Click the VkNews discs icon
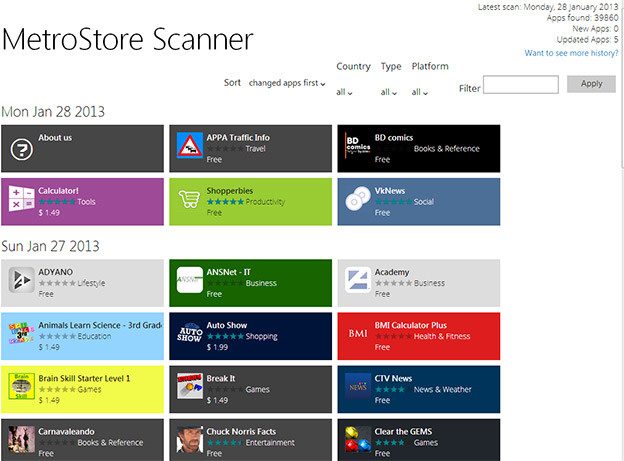624x461 pixels. click(x=358, y=198)
